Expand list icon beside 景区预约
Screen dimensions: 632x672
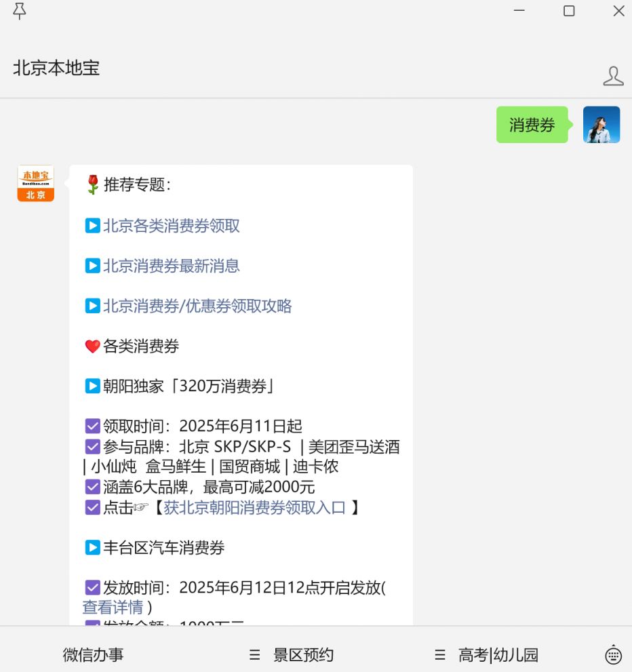pos(255,655)
